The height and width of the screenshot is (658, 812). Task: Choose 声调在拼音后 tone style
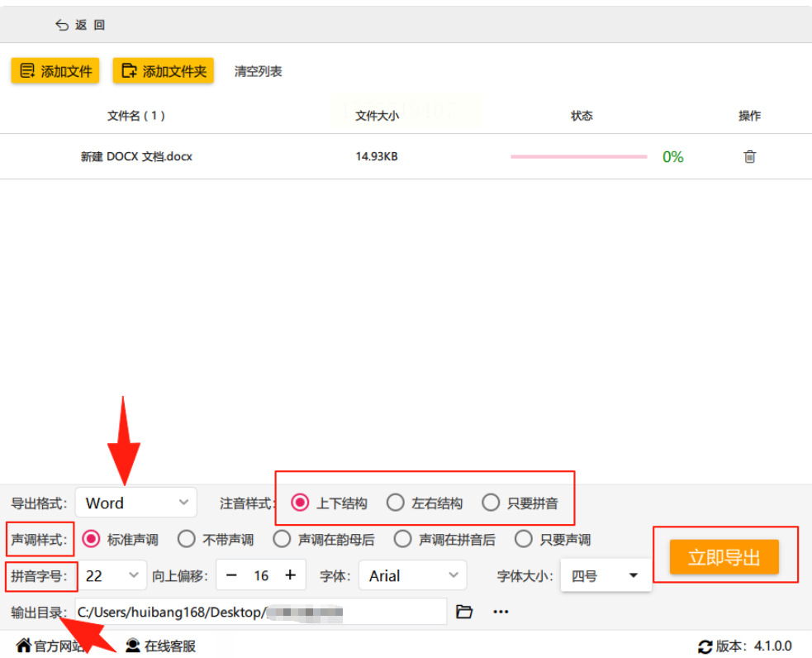point(402,539)
